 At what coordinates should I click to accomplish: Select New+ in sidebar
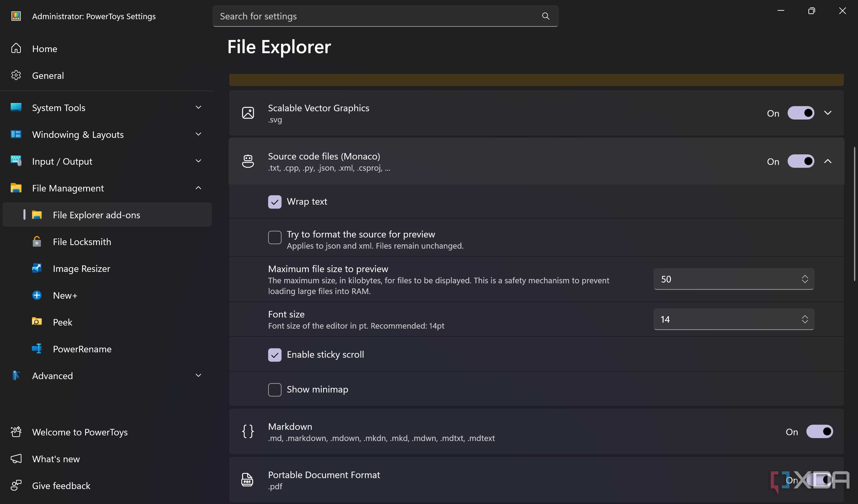click(x=107, y=295)
